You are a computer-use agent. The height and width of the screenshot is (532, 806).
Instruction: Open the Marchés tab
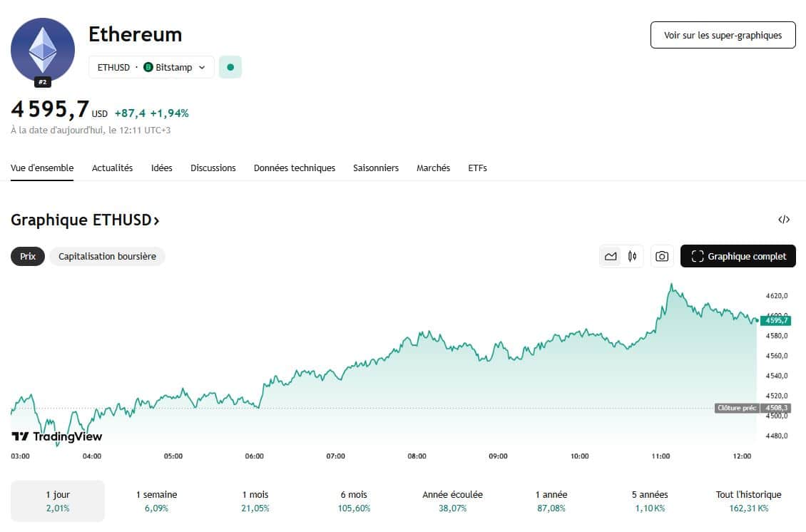pos(434,168)
